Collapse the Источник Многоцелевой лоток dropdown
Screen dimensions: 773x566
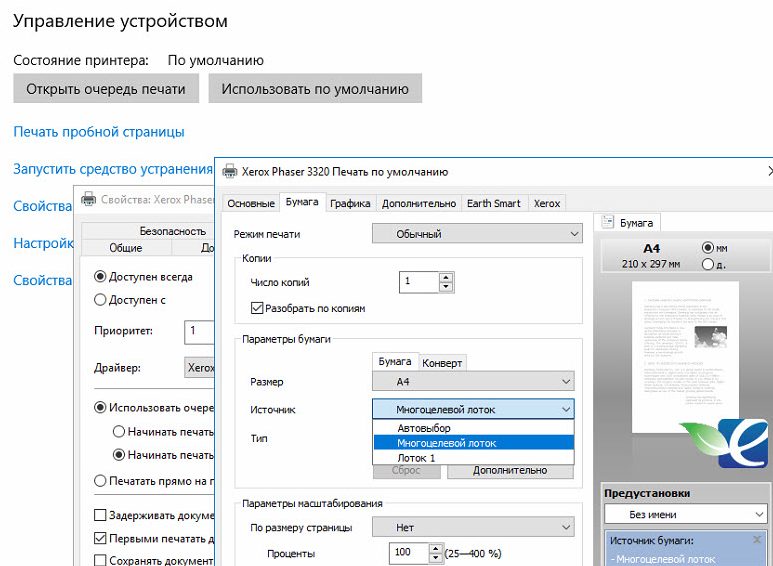pos(473,409)
